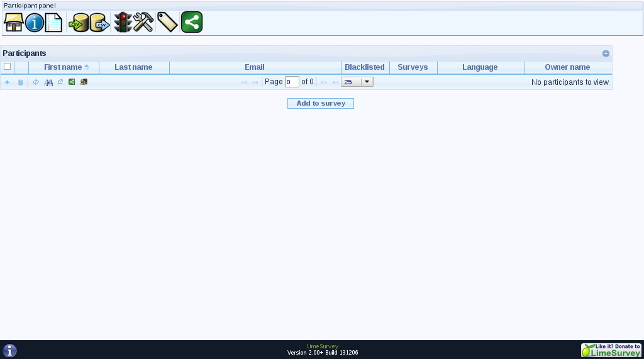
Task: Go to first page arrow
Action: click(x=245, y=82)
